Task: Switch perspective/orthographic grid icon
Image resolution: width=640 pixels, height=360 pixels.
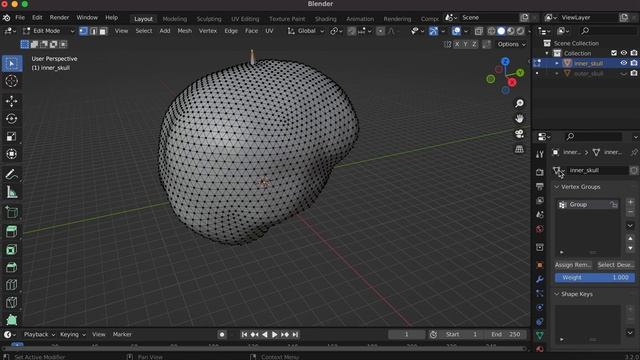Action: (x=519, y=149)
